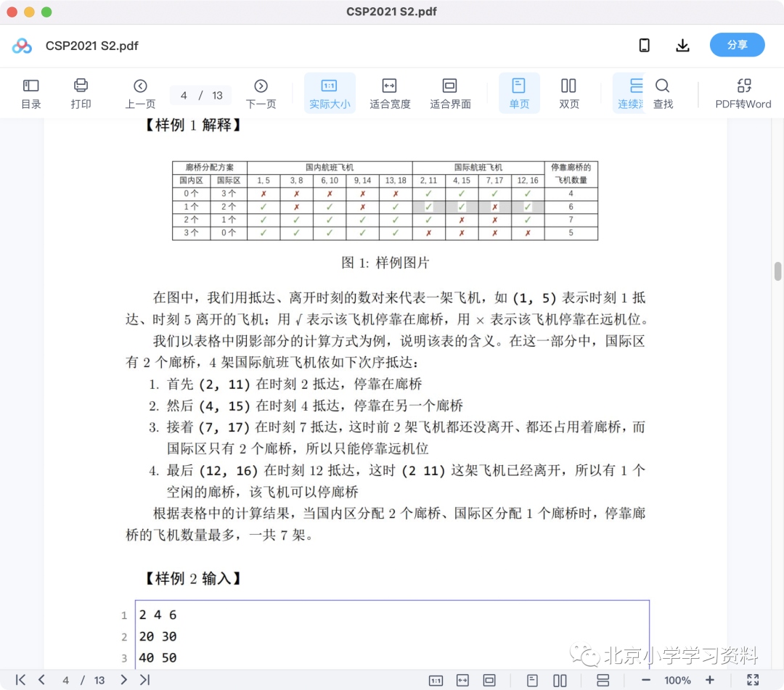Click figure caption 图 1: 样例图片
This screenshot has width=784, height=690.
point(385,263)
